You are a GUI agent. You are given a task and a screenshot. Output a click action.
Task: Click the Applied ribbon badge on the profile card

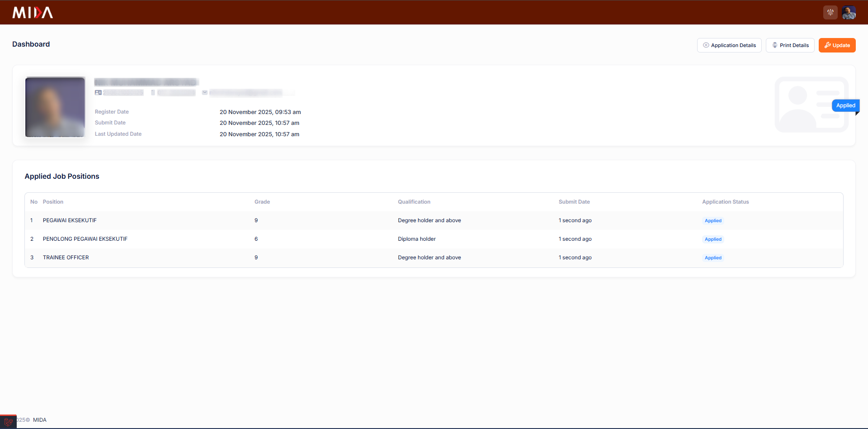pyautogui.click(x=845, y=105)
